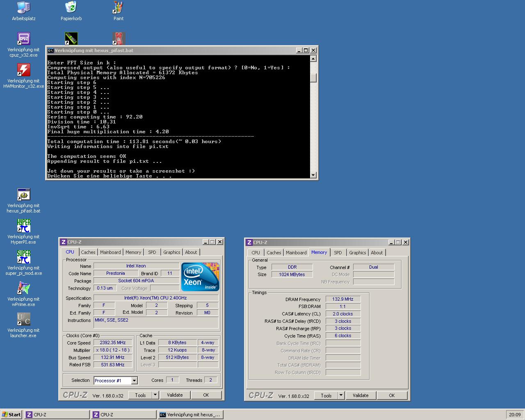Click the Technology value 0.13 um
The width and height of the screenshot is (525, 420).
(x=105, y=288)
